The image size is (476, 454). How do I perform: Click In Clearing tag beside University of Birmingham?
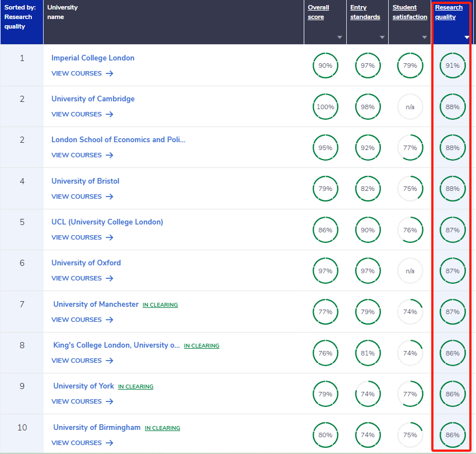[x=162, y=428]
